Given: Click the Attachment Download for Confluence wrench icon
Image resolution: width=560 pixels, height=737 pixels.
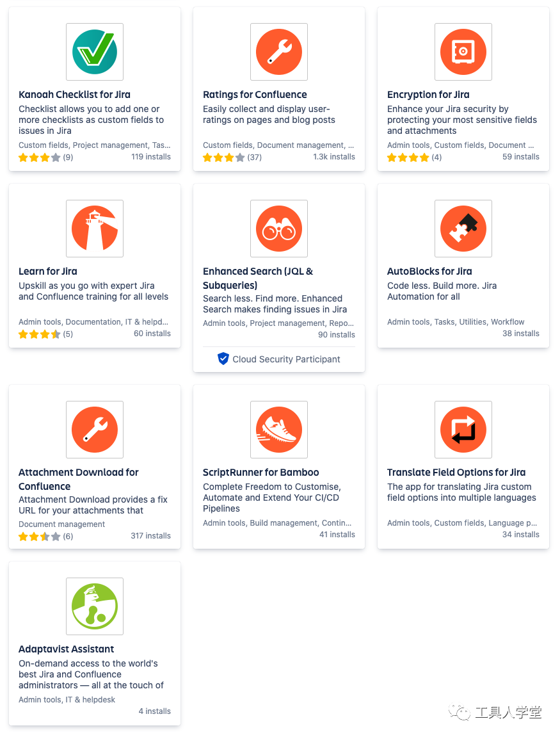Looking at the screenshot, I should pos(95,430).
